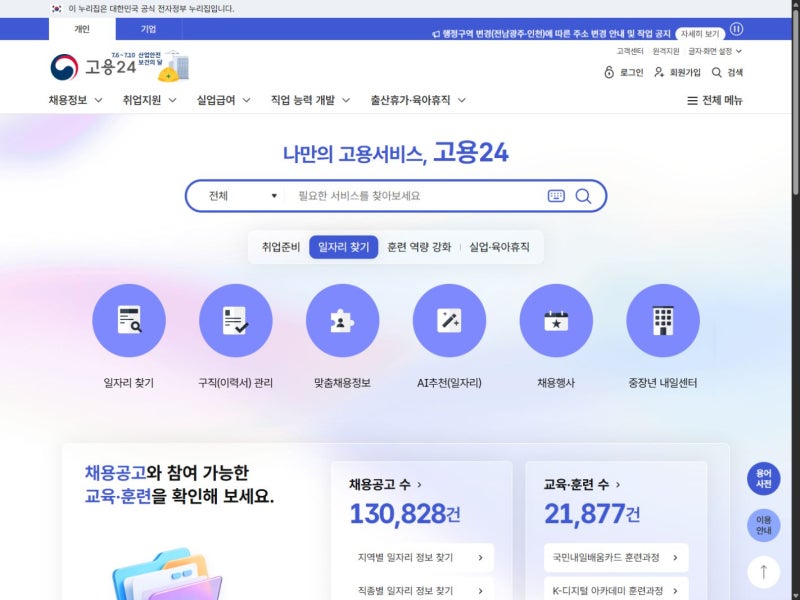The height and width of the screenshot is (600, 800).
Task: Open the 원격지원 link
Action: (x=666, y=51)
